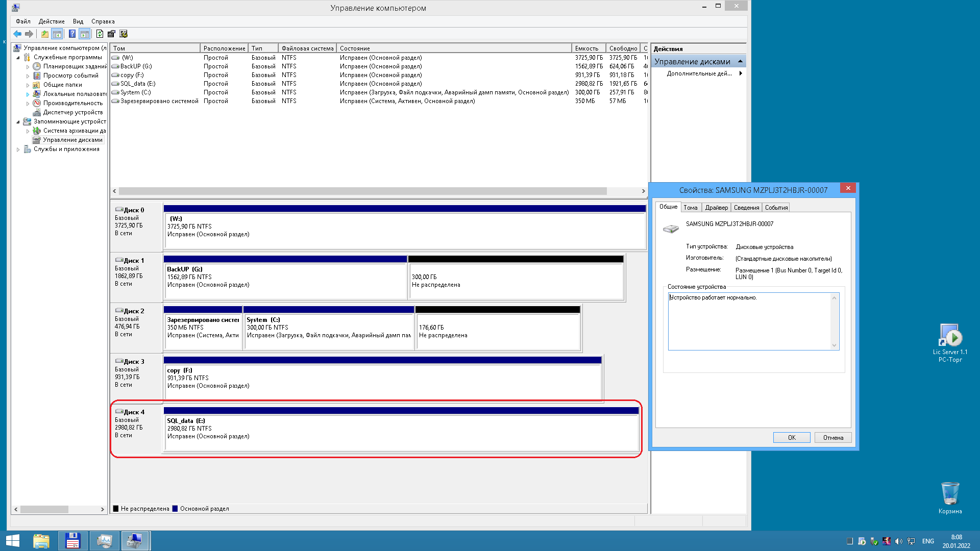Click Отмена in properties dialog
The image size is (980, 551).
tap(833, 438)
